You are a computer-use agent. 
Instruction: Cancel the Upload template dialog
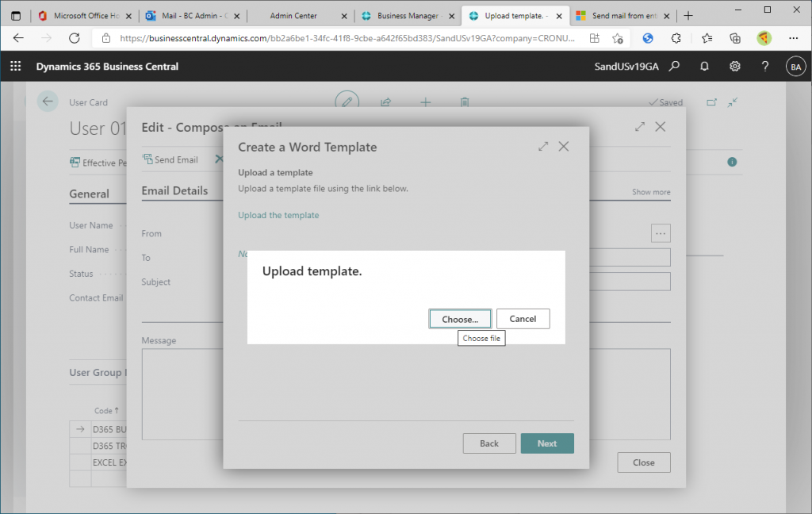tap(523, 319)
